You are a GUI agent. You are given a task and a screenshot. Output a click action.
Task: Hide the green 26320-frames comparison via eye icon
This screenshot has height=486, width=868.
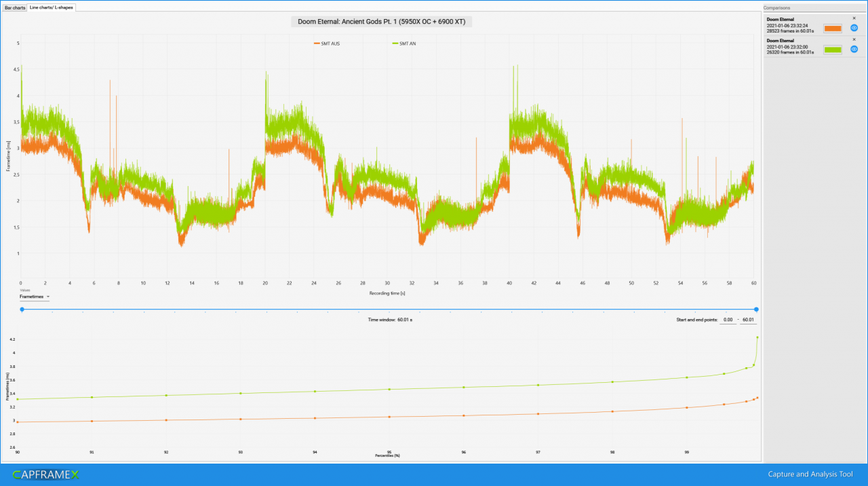(854, 50)
